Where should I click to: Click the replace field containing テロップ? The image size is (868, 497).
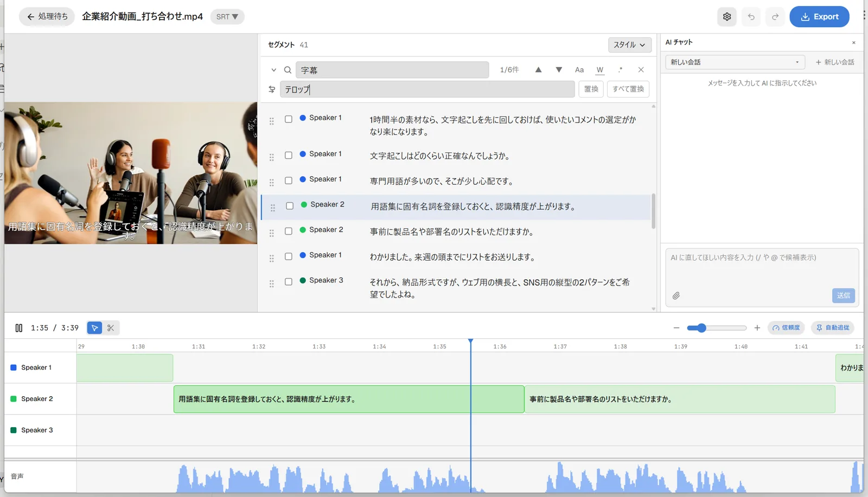pos(427,89)
